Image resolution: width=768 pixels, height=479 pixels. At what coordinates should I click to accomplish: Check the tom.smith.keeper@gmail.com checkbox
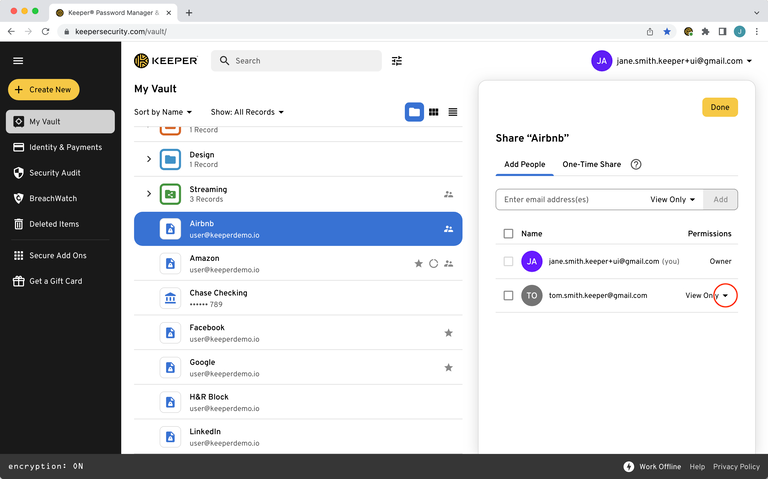(x=509, y=296)
